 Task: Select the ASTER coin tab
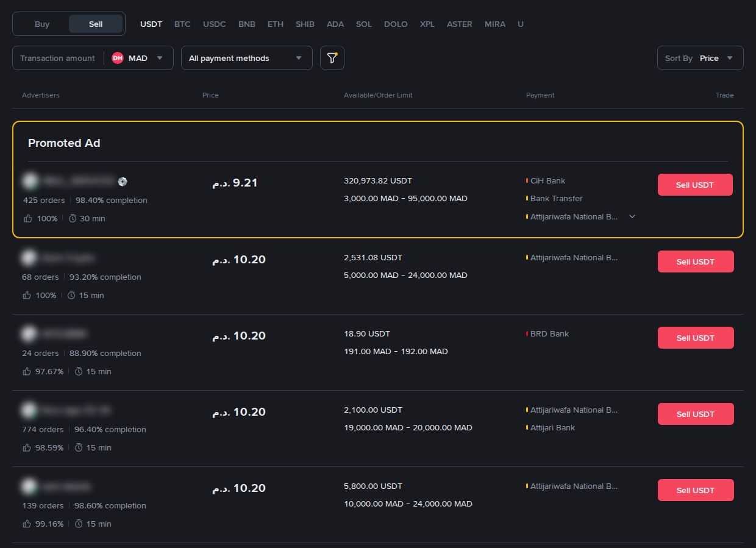pyautogui.click(x=460, y=24)
